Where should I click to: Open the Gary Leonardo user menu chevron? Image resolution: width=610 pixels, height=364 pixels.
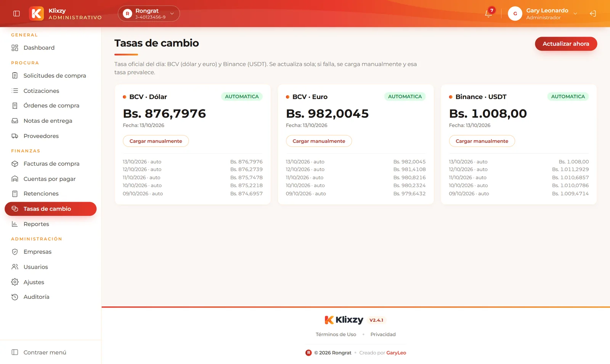point(575,14)
